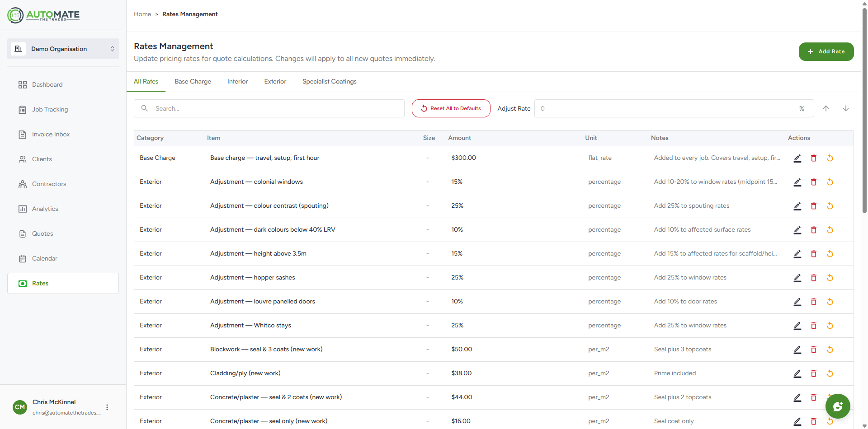This screenshot has height=429, width=868.
Task: Open the Job Tracking sidebar icon
Action: 23,109
